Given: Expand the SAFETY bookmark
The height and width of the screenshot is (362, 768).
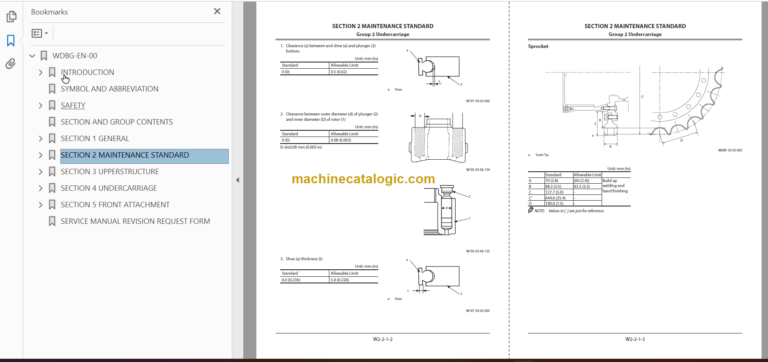Looking at the screenshot, I should [41, 105].
